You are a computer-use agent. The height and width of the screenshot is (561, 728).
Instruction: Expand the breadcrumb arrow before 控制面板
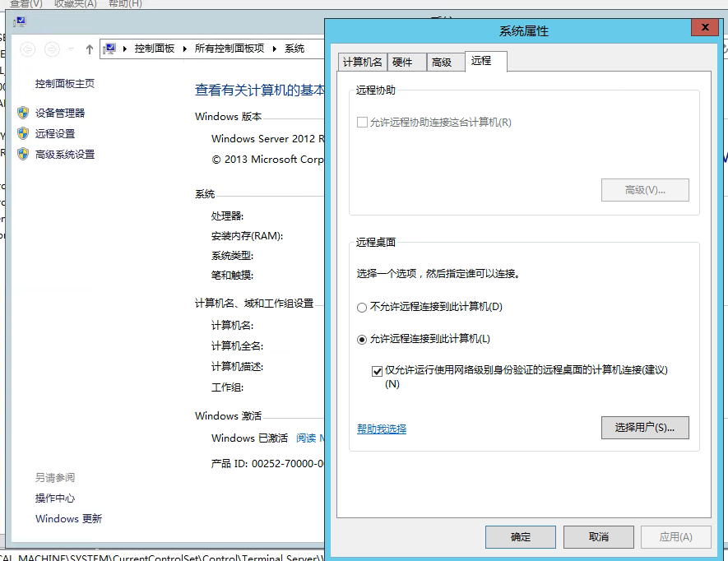pos(125,49)
